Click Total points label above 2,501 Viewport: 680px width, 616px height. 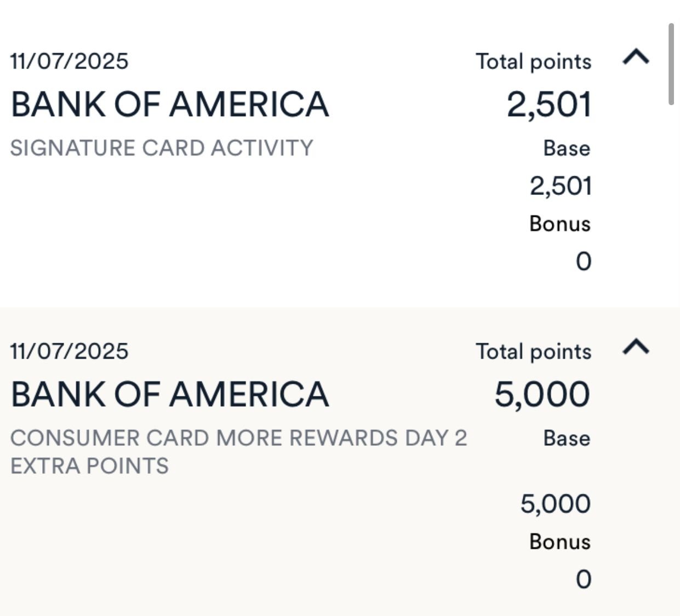click(x=533, y=61)
